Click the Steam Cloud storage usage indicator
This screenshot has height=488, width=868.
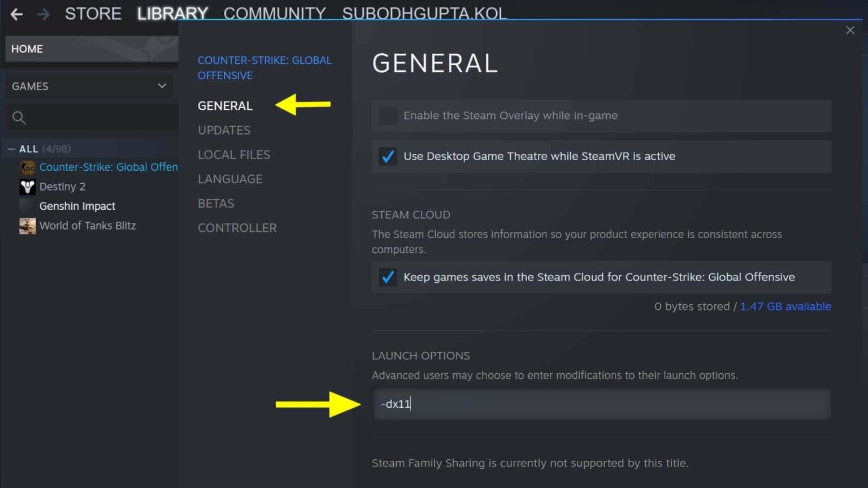(x=693, y=306)
